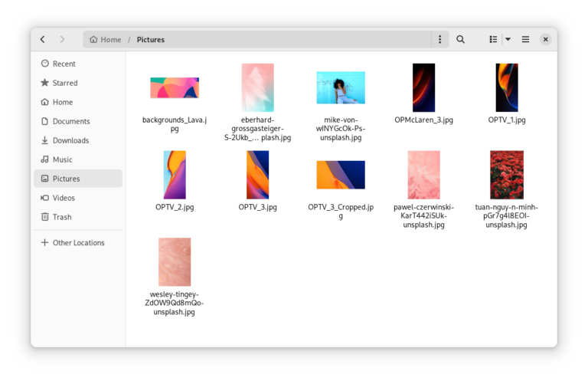
Task: Click the file name OPTV_3_Cropped.jpg
Action: (x=341, y=212)
